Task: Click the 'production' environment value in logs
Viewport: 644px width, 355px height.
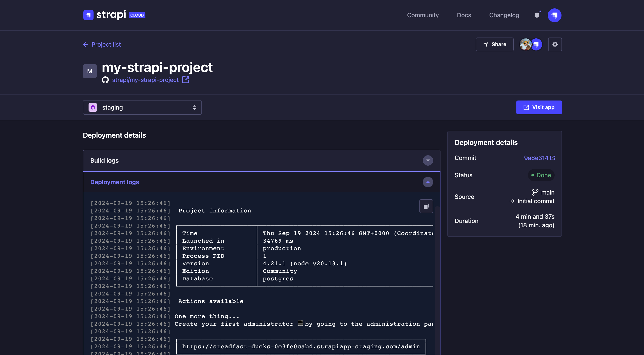Action: (x=282, y=248)
